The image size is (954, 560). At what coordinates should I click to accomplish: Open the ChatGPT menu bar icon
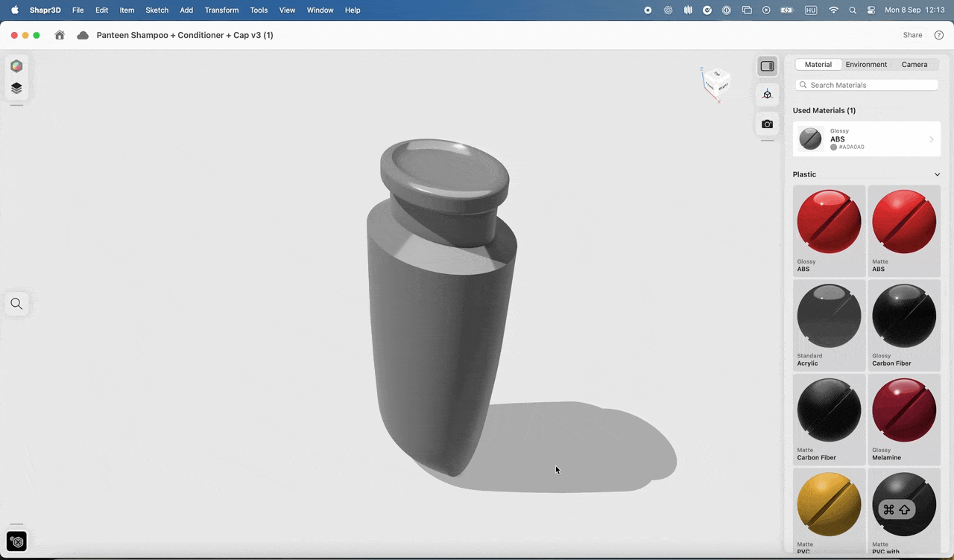(x=669, y=10)
